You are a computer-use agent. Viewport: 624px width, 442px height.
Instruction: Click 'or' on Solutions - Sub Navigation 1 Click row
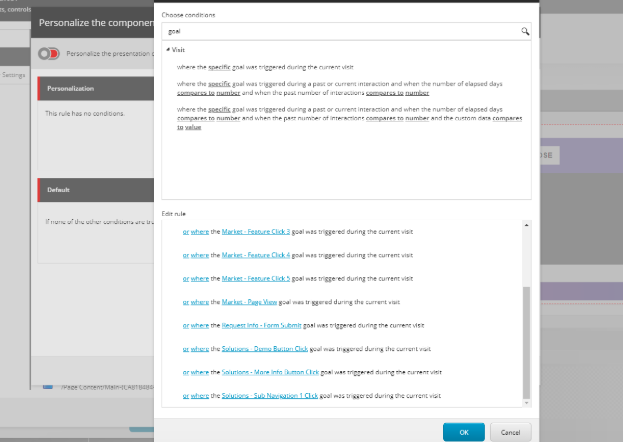coord(186,396)
